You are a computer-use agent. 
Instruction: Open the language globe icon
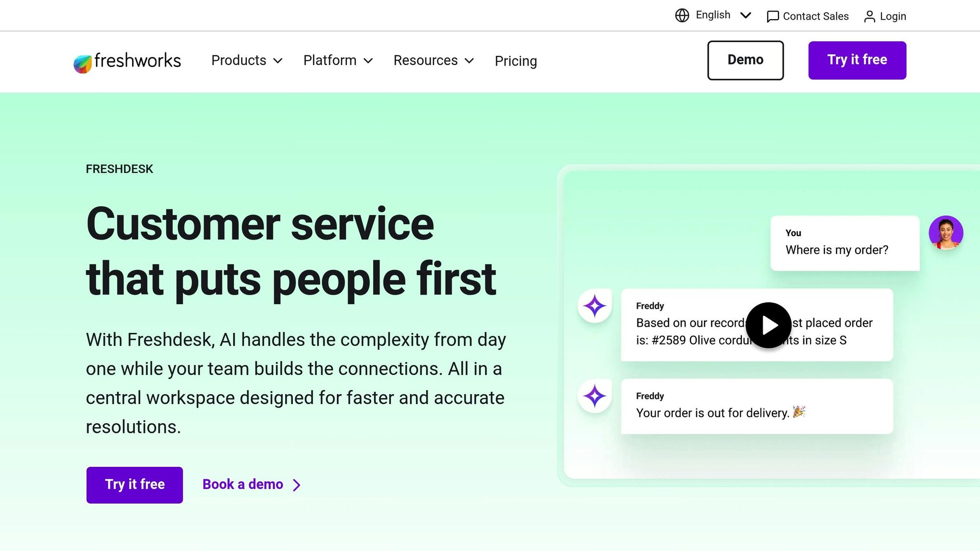[x=681, y=15]
